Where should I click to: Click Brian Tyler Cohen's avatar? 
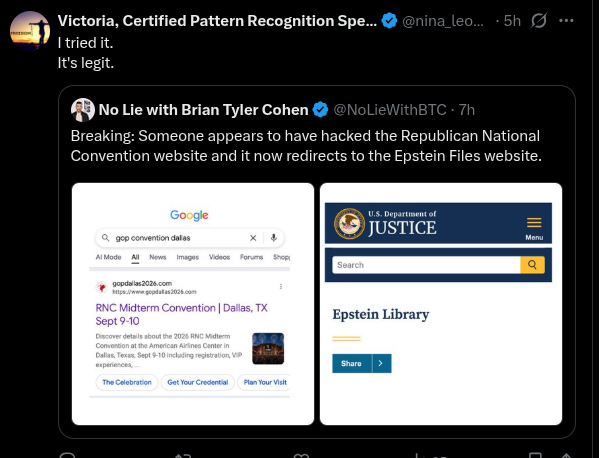click(83, 110)
